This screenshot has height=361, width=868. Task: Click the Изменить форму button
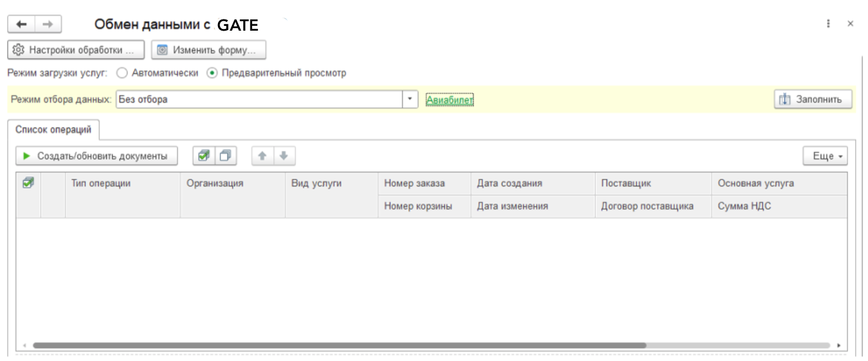[x=208, y=50]
